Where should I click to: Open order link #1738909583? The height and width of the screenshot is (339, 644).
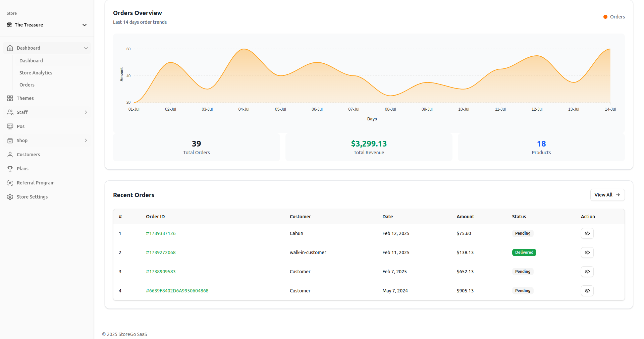click(x=161, y=272)
